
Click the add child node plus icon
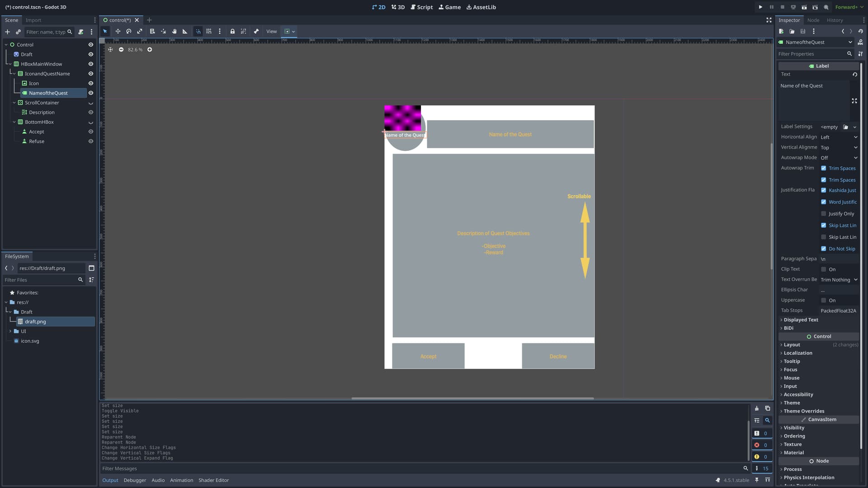tap(7, 32)
